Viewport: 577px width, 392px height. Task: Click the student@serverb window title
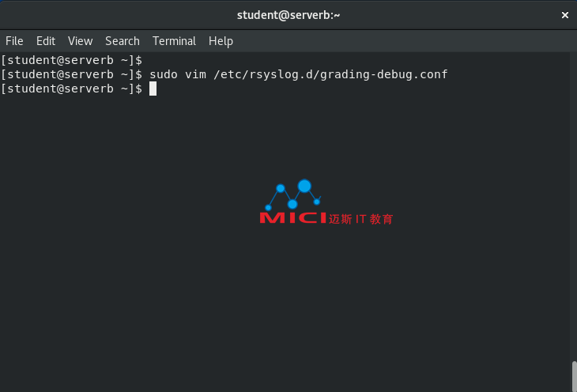click(x=288, y=15)
